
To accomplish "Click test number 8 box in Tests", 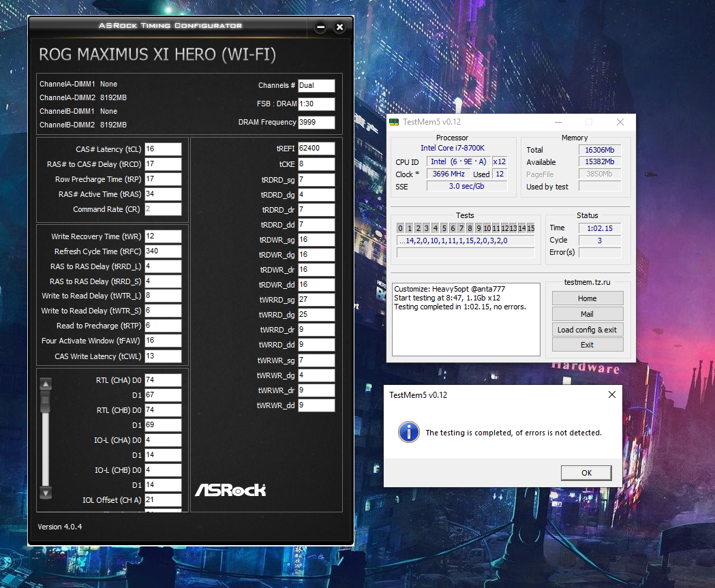I will coord(470,228).
